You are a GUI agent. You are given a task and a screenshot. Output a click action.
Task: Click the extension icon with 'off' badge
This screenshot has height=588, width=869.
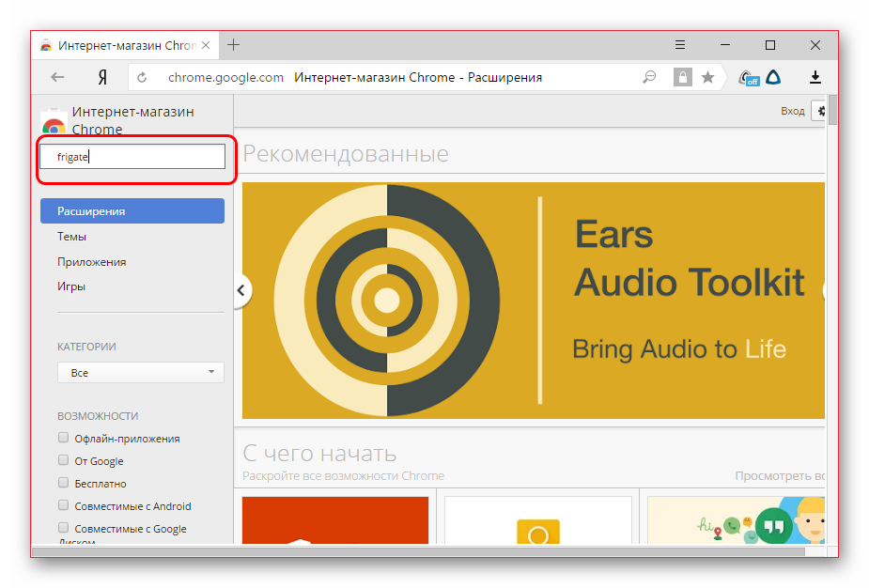click(748, 78)
